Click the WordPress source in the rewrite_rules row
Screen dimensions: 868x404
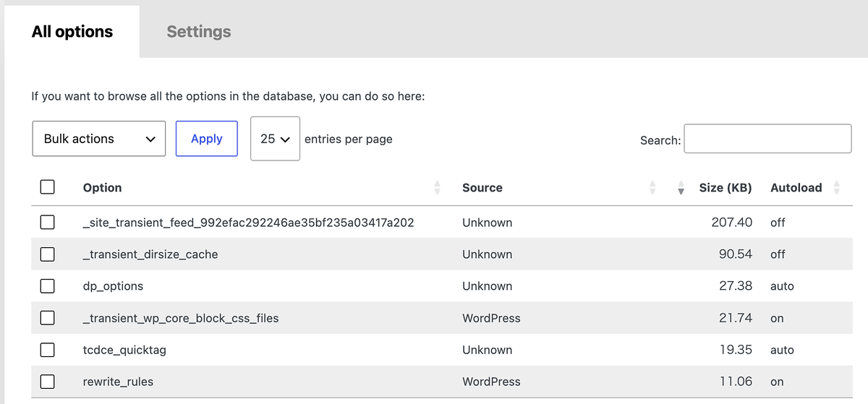click(x=491, y=382)
